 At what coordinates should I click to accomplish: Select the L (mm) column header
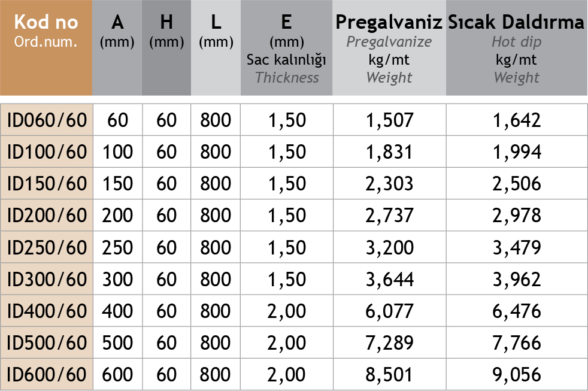(216, 31)
